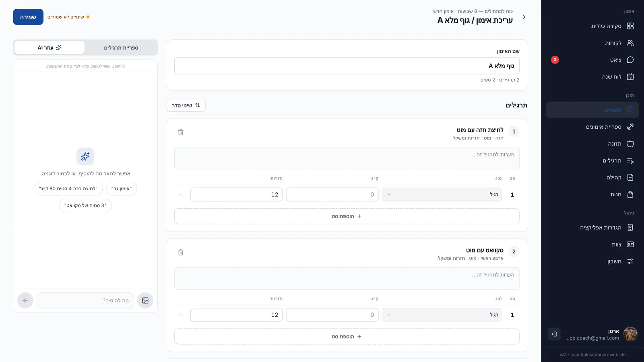
Task: Open set type dropdown for לחיצת חזה עם מוט
Action: coord(442,194)
